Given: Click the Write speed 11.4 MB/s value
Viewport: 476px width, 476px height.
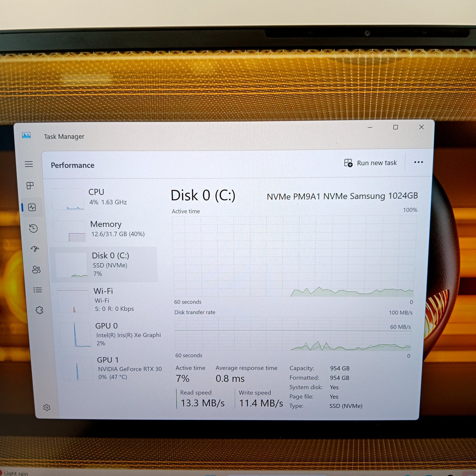Looking at the screenshot, I should pos(261,403).
